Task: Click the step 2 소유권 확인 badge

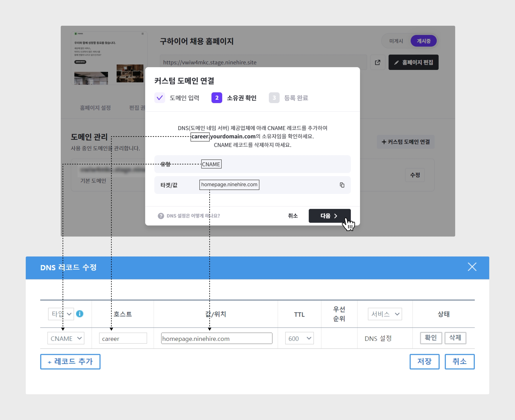Action: click(x=217, y=98)
